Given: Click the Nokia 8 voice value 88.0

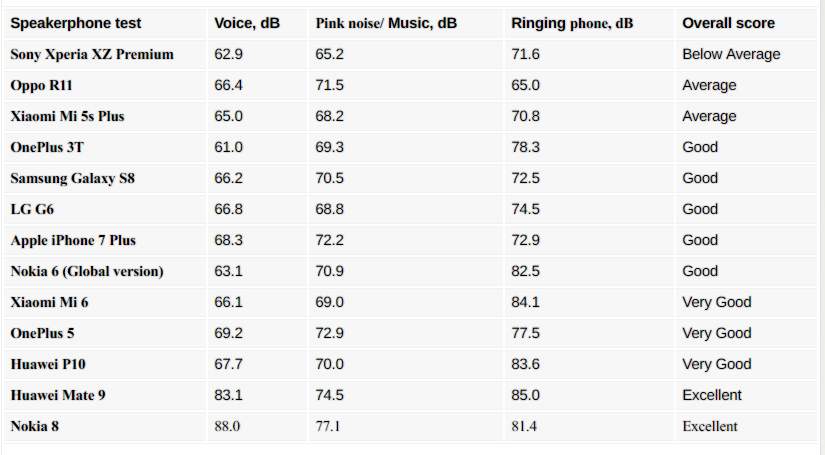Looking at the screenshot, I should (x=227, y=427).
